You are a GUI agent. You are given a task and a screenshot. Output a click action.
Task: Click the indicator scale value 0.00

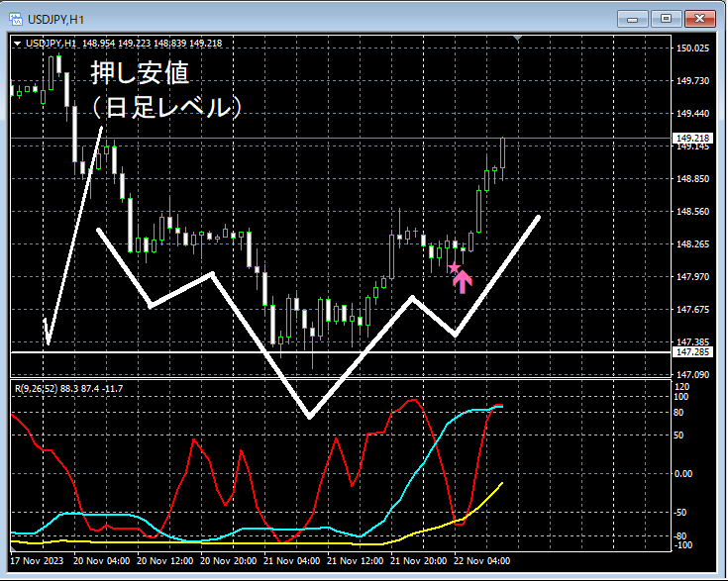pyautogui.click(x=683, y=473)
